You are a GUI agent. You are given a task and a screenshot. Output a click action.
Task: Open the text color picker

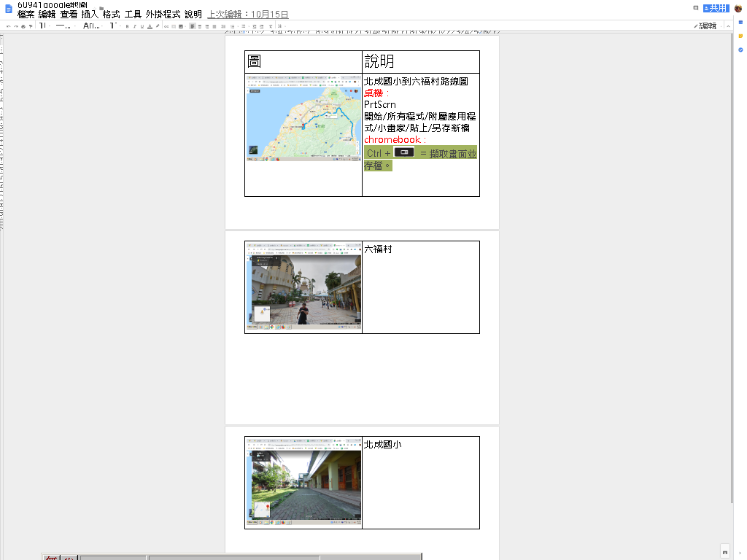pos(150,26)
